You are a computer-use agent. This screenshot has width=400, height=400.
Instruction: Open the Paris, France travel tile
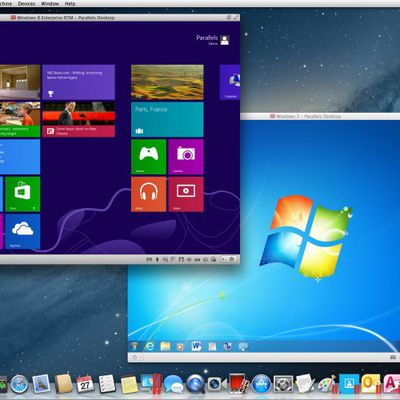(167, 119)
